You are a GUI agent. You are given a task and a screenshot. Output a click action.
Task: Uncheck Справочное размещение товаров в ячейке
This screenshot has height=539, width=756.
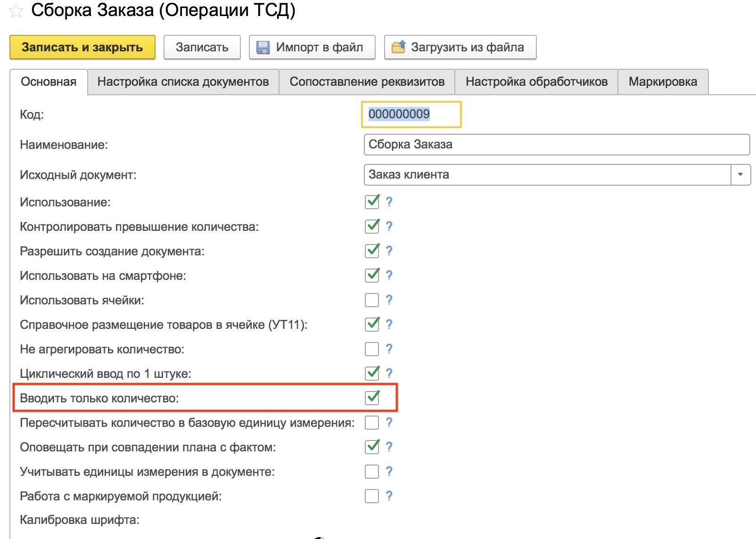372,324
